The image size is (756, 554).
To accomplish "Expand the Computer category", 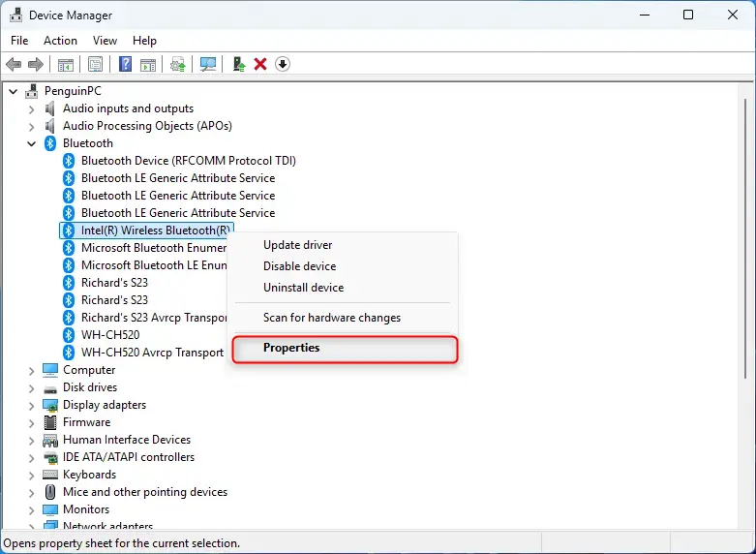I will [31, 371].
